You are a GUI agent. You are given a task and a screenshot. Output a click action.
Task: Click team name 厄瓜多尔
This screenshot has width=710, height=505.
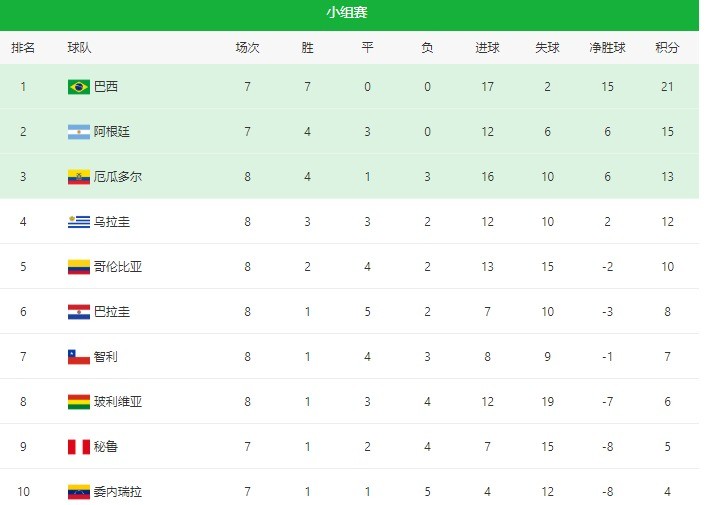click(x=118, y=177)
